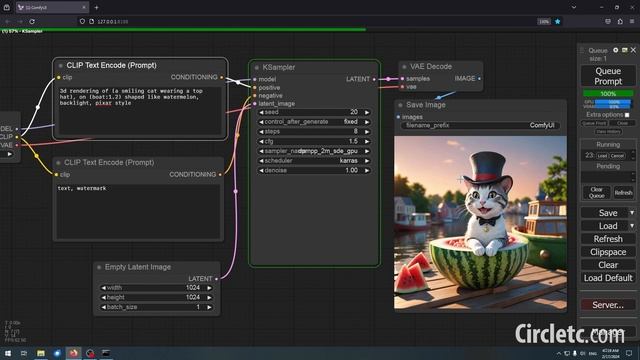Select the ComfyUI browser tab
This screenshot has height=360, width=640.
(x=52, y=7)
